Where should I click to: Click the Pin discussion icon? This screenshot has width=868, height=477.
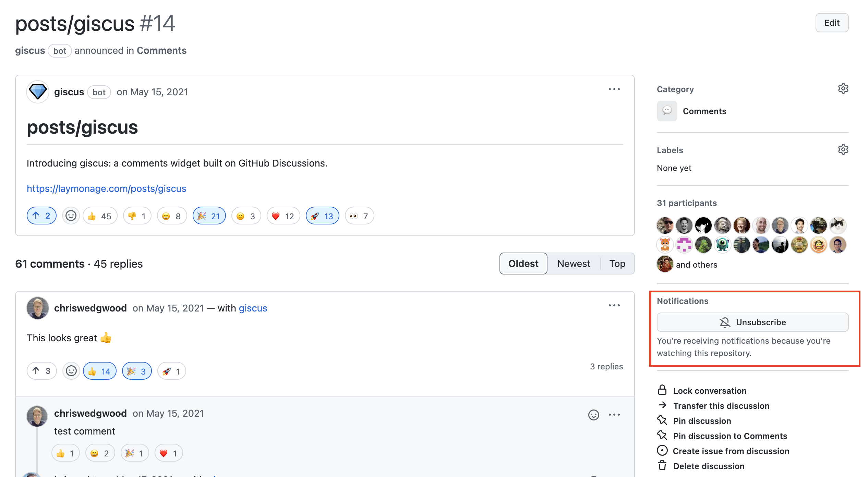[x=663, y=420]
